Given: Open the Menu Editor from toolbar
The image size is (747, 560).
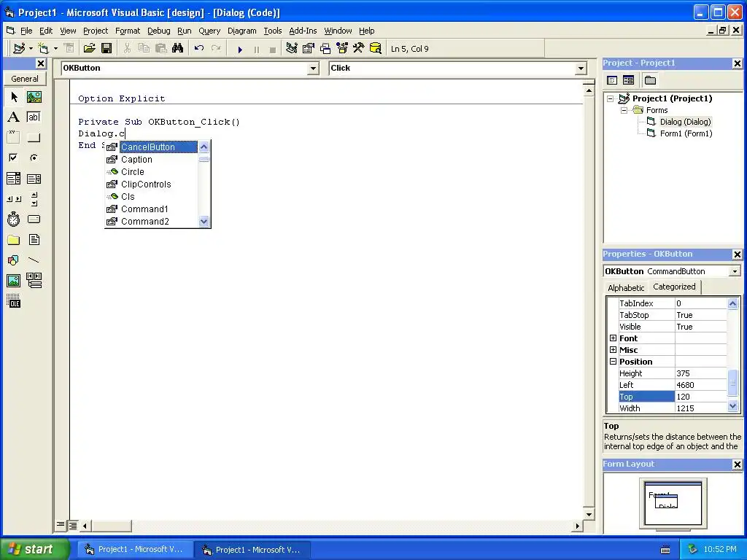Looking at the screenshot, I should [x=69, y=49].
